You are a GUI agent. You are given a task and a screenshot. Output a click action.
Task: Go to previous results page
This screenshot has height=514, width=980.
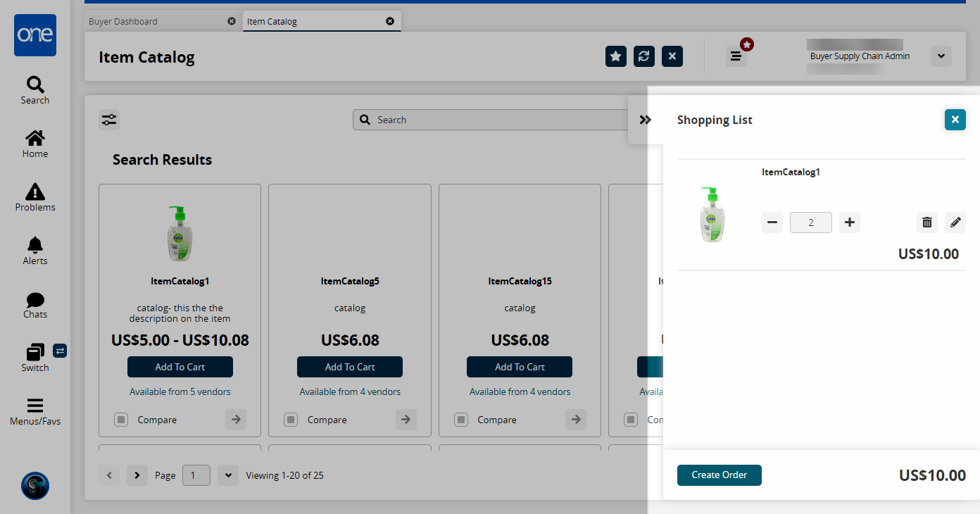pos(109,475)
